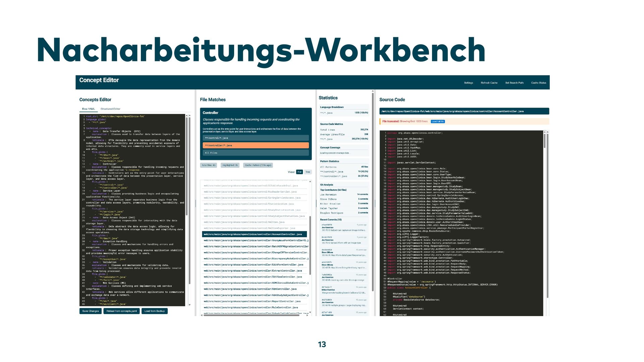644x362 pixels.
Task: Select the **/control/*.java pattern
Action: (x=255, y=138)
